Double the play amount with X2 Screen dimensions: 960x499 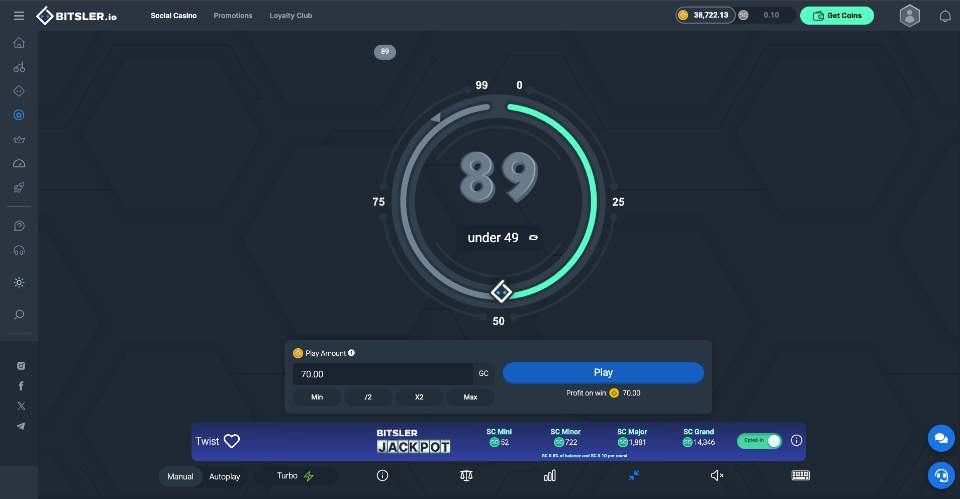[419, 397]
